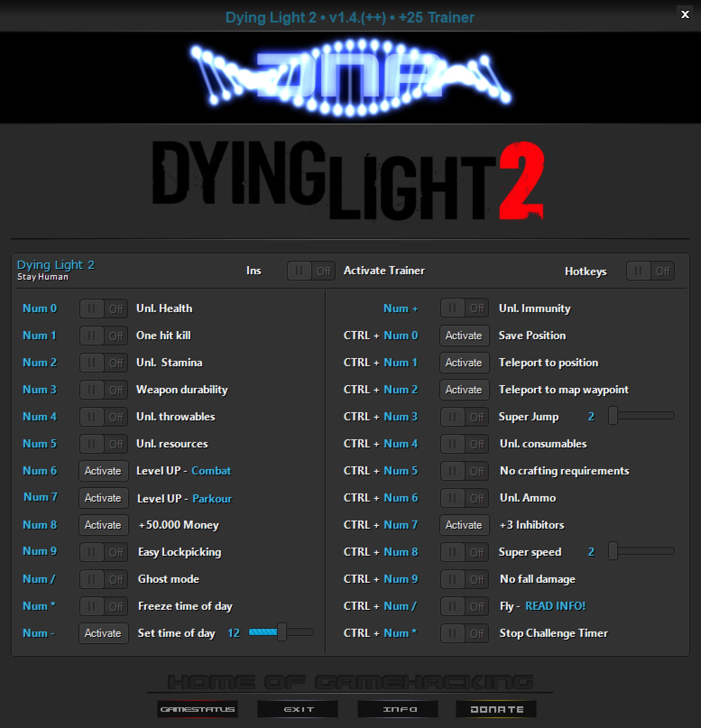Click the Parkour label text
The height and width of the screenshot is (728, 701).
tap(212, 499)
